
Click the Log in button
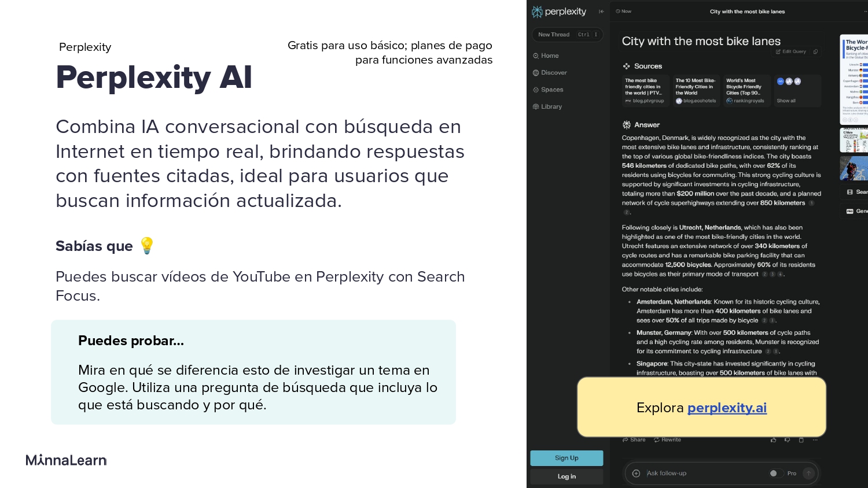[x=567, y=476]
